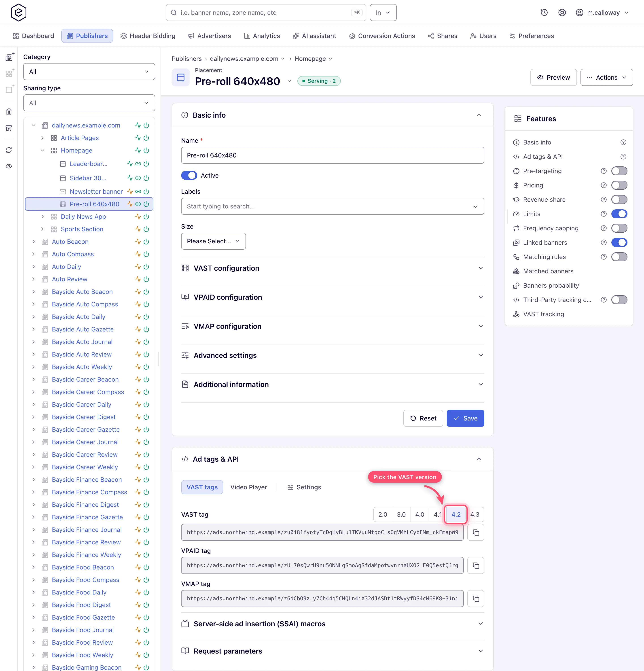Enable the Pricing feature toggle
644x671 pixels.
pos(619,185)
